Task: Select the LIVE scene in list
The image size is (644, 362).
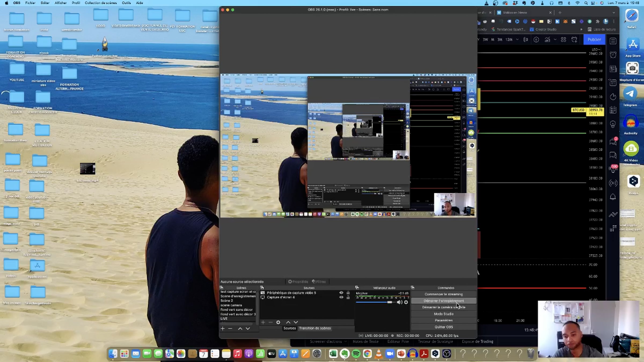Action: pos(224,319)
